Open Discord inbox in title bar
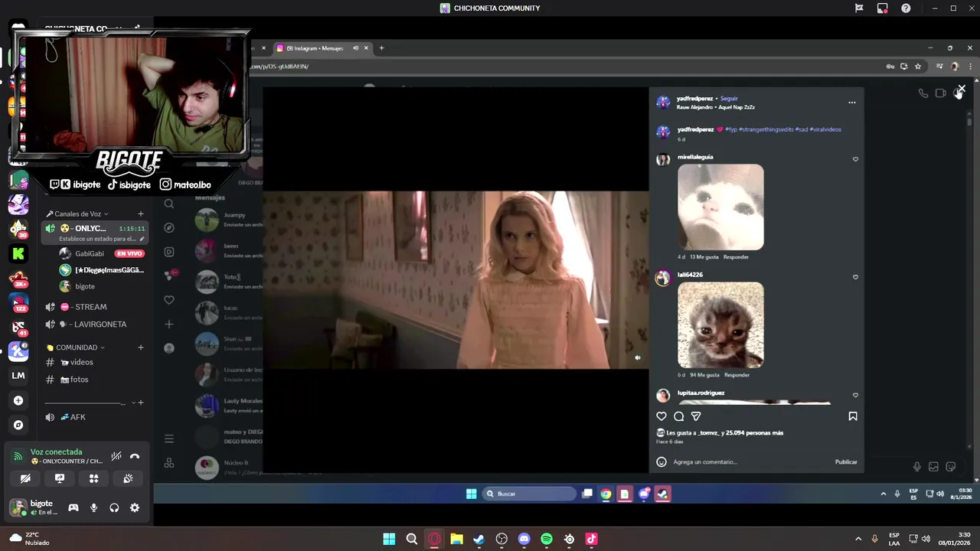980x551 pixels. click(x=883, y=8)
